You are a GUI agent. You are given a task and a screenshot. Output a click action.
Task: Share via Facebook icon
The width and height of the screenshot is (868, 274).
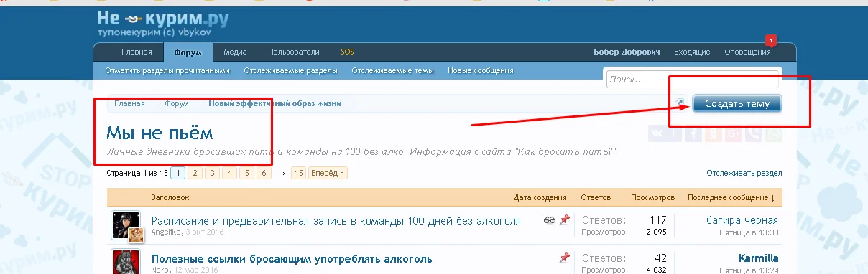[x=693, y=134]
